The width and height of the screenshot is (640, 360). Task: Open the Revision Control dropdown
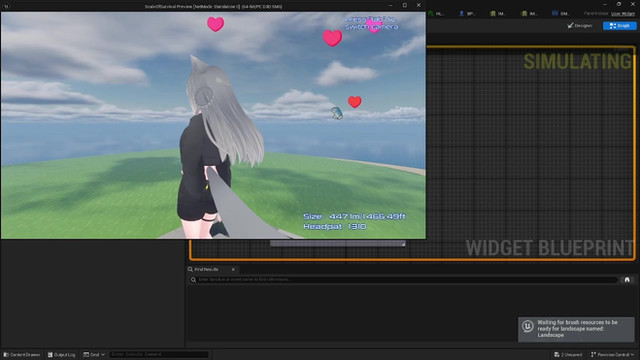[x=613, y=355]
